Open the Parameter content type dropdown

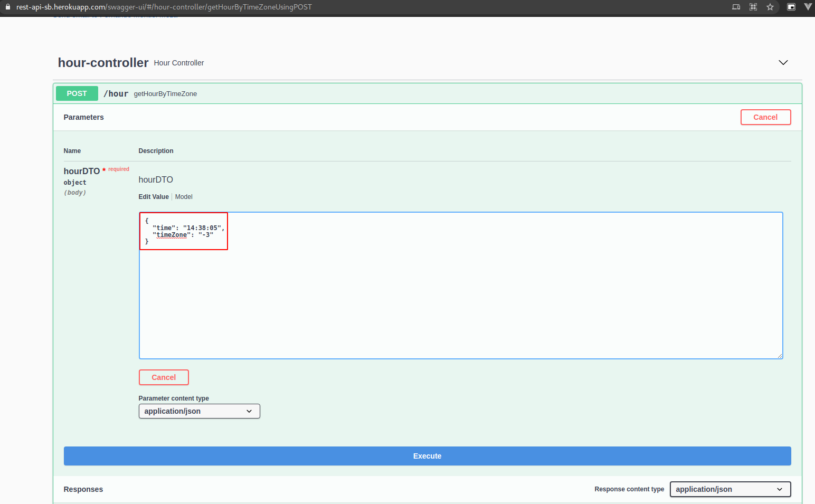click(x=199, y=411)
